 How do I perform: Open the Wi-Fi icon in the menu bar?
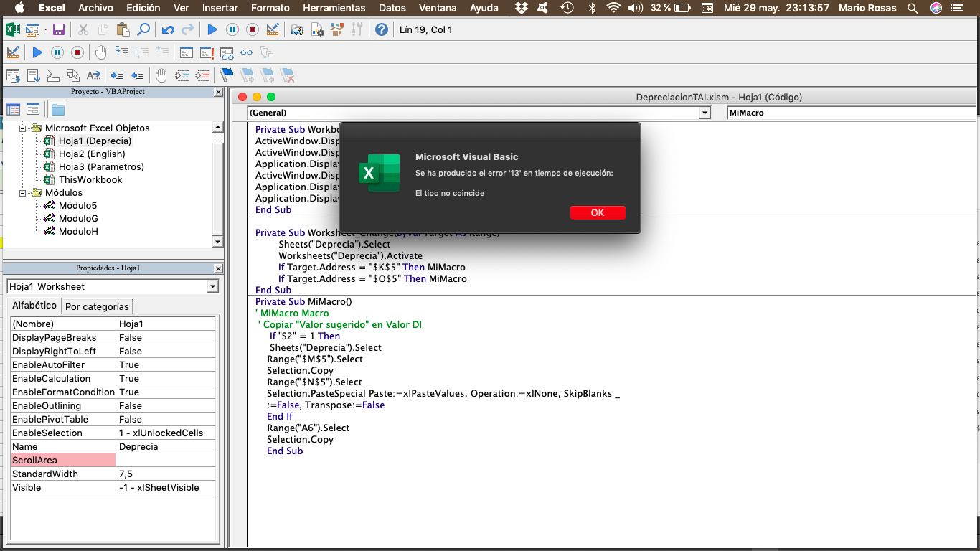pos(613,8)
